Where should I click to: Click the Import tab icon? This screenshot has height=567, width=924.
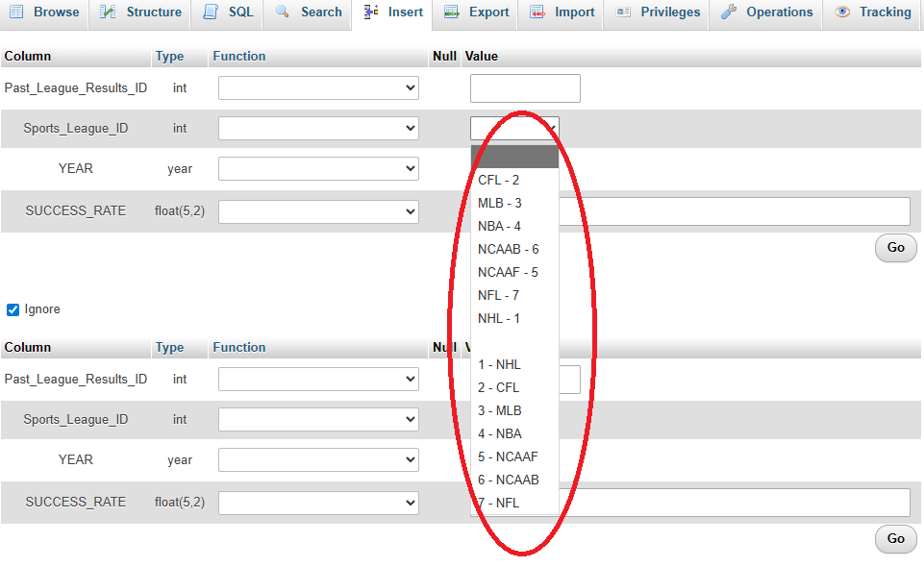pos(537,12)
